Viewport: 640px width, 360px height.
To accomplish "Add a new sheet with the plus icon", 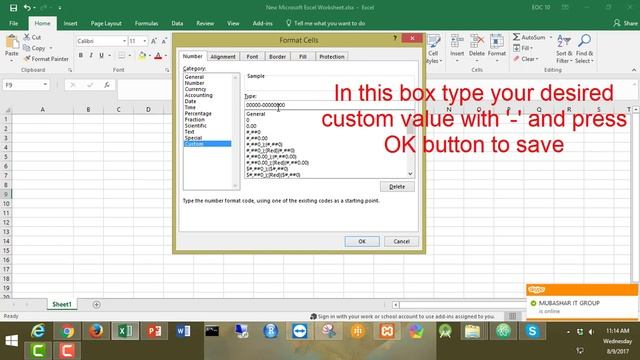I will tap(96, 304).
